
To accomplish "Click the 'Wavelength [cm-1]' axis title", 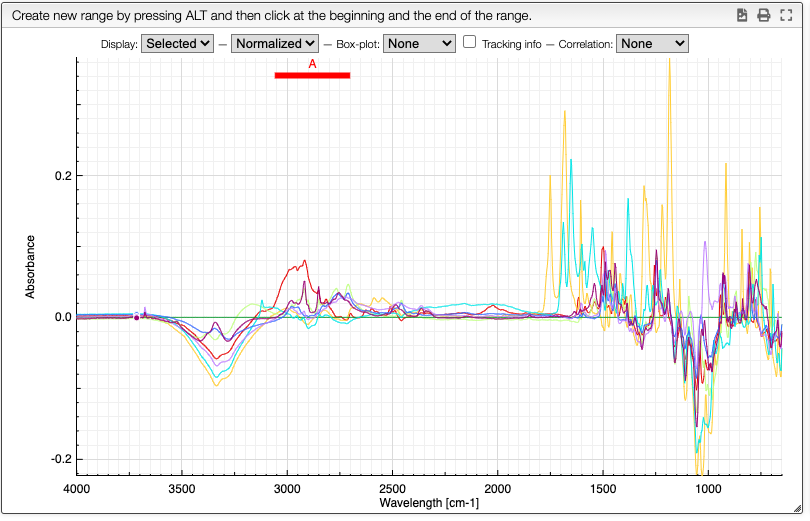I will click(x=429, y=502).
